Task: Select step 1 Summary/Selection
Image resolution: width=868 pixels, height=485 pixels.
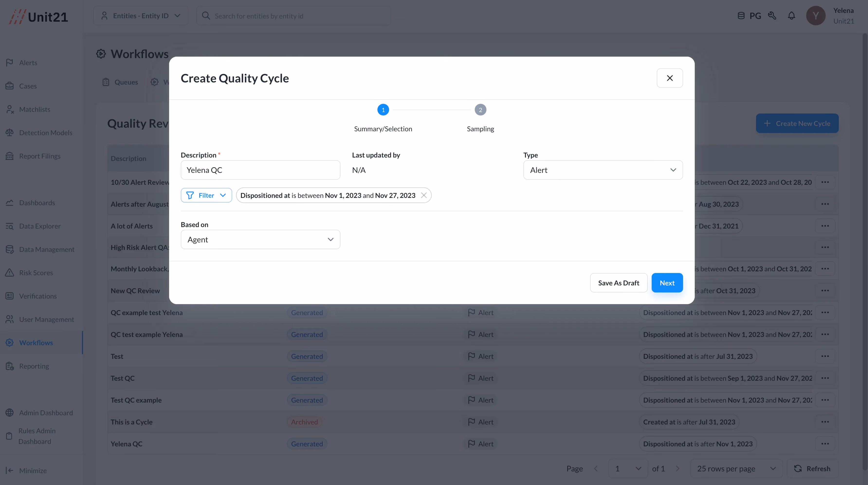Action: 383,110
